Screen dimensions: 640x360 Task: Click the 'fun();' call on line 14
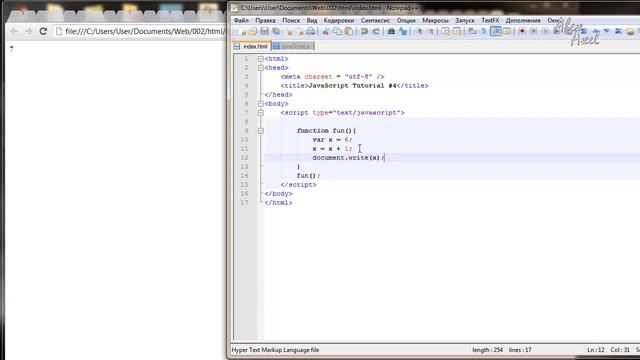308,176
